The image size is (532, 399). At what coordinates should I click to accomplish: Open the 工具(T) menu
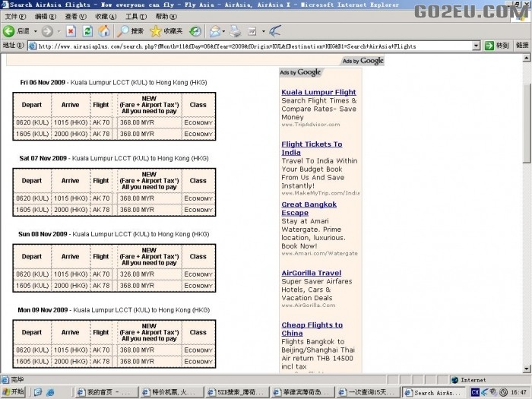click(136, 16)
